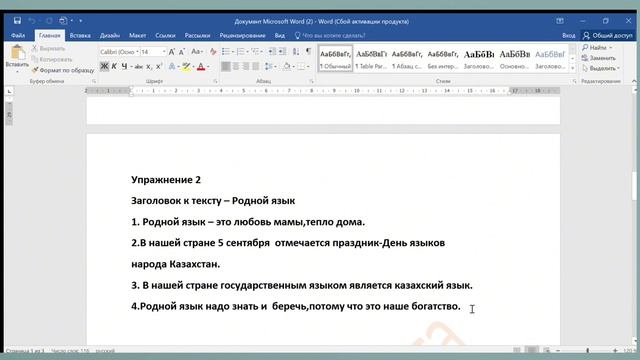Click the 'Что вы хотите сделать?' search box
640x360 pixels.
pyautogui.click(x=330, y=36)
